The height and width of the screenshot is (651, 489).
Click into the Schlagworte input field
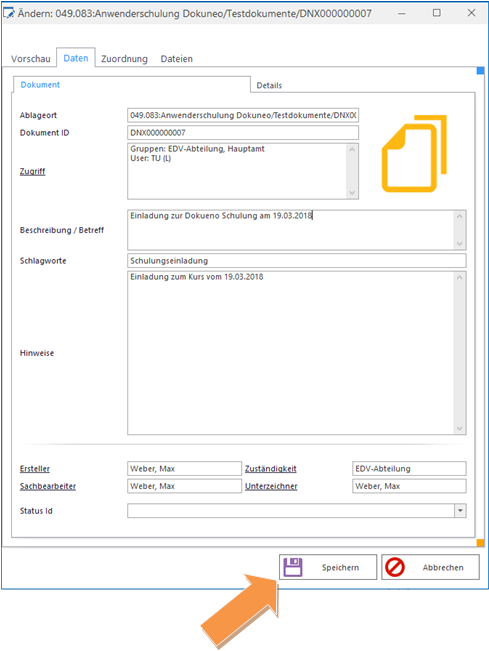tap(297, 261)
